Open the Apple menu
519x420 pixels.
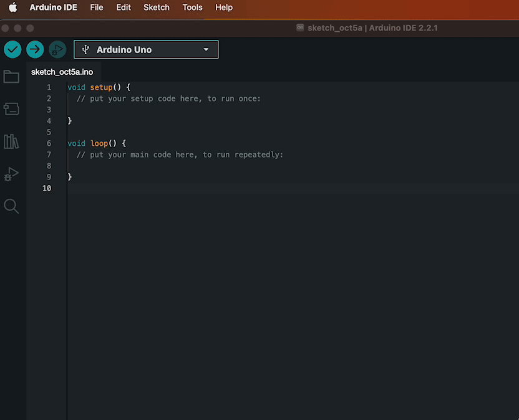point(12,7)
